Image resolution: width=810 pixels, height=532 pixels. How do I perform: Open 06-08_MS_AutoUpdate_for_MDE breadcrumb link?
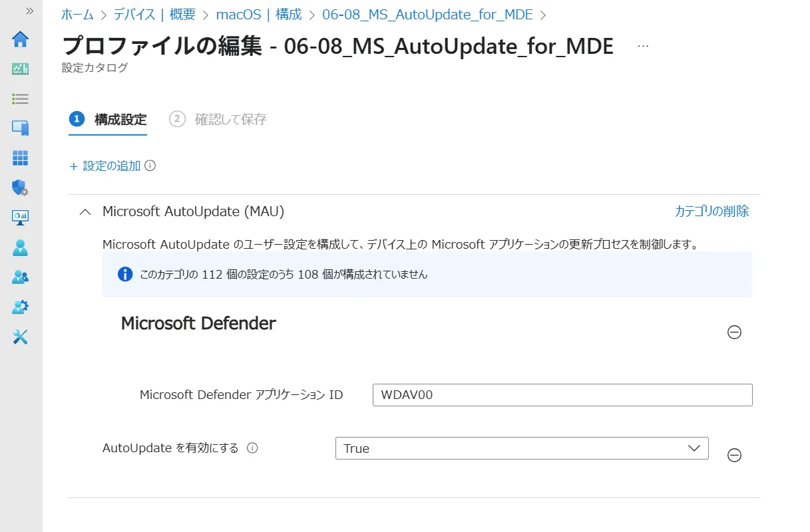point(428,14)
